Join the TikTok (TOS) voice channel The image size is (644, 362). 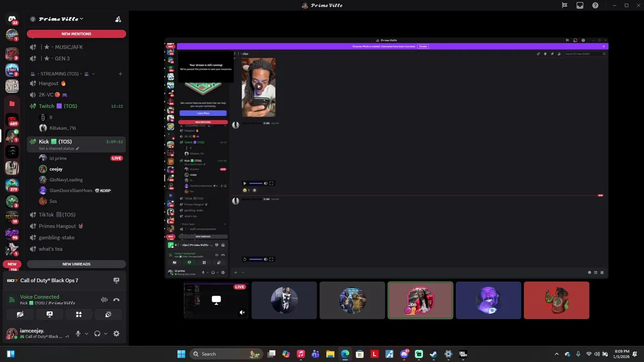(76, 215)
